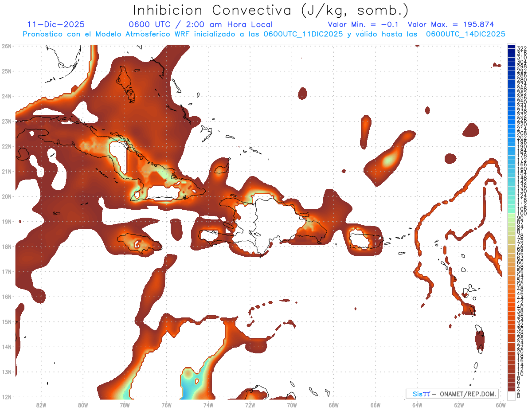
Task: Click the white '0' swatch at colorbar bottom
Action: click(512, 396)
